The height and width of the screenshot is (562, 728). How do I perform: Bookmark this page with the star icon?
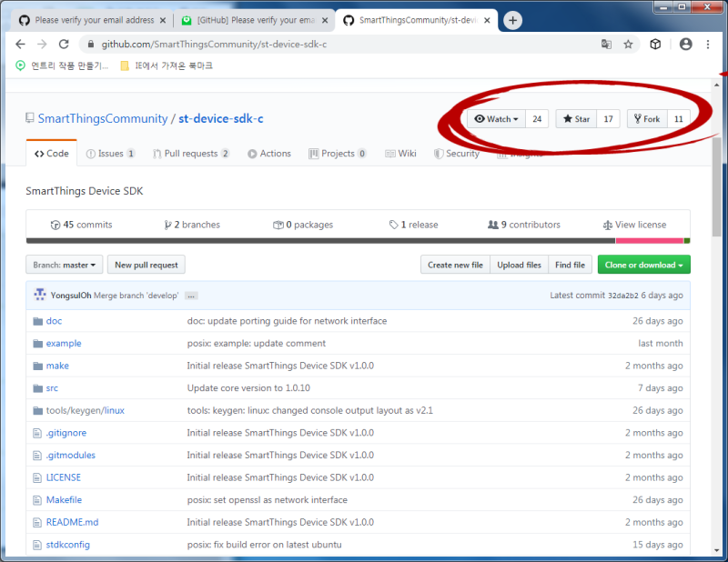628,44
